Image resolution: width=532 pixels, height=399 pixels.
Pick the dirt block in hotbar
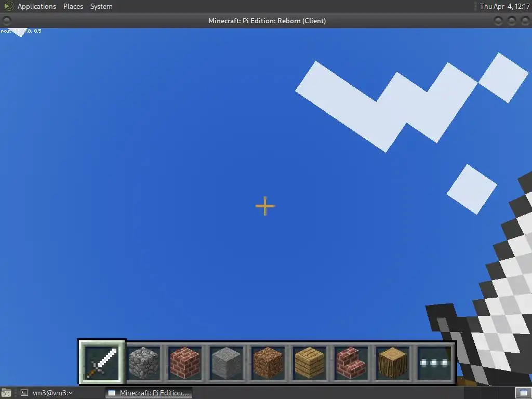click(x=268, y=363)
